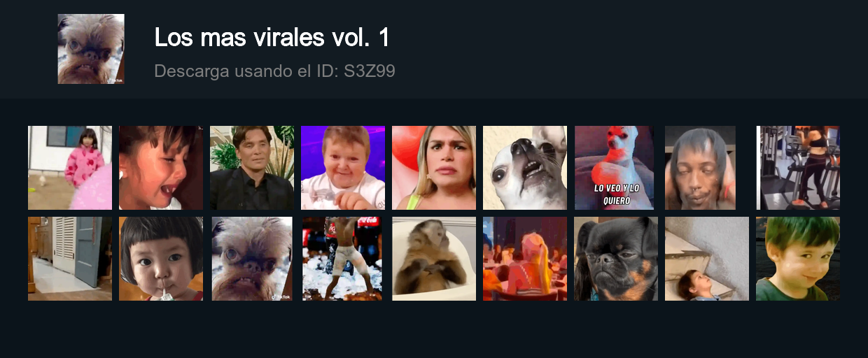Screen dimensions: 868x358
Task: Select the girl drinking through straw sticker
Action: (x=161, y=259)
